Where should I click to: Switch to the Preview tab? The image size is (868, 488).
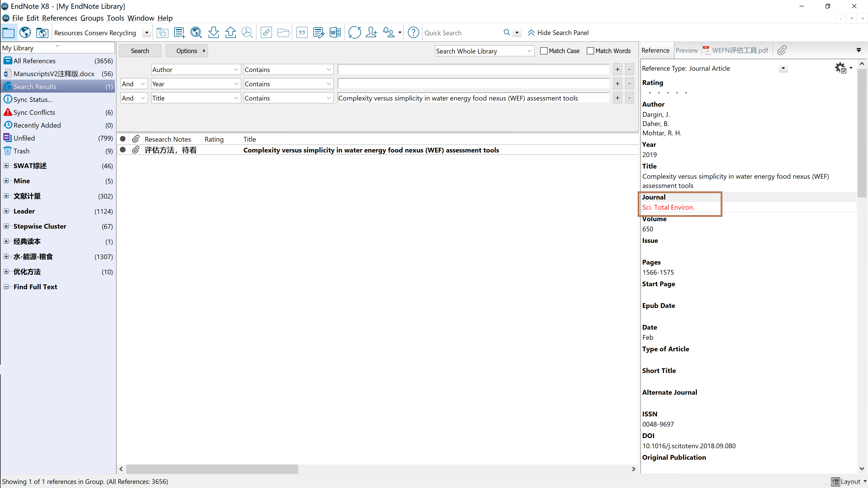(x=686, y=51)
